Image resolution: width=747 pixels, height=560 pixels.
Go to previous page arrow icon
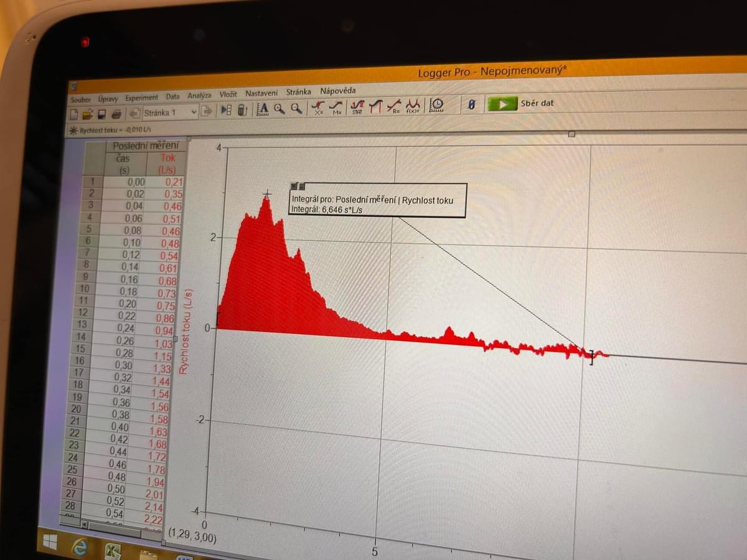(134, 113)
